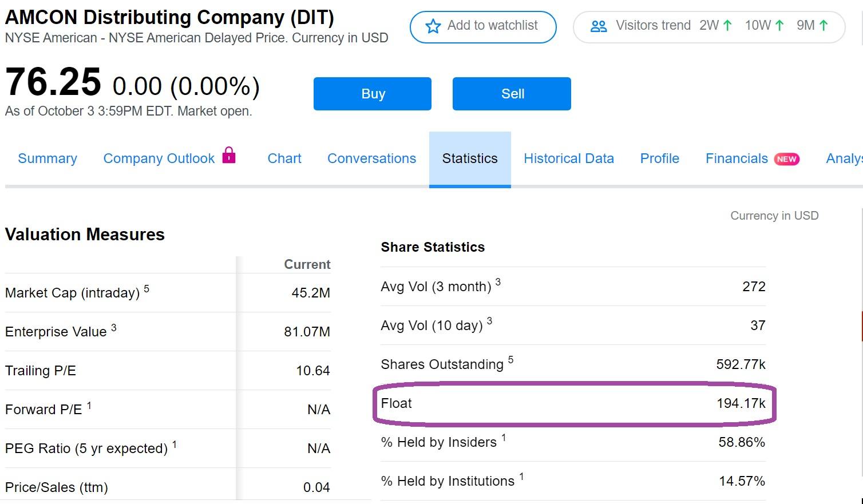Click the Market Cap value 45.2M

point(311,293)
